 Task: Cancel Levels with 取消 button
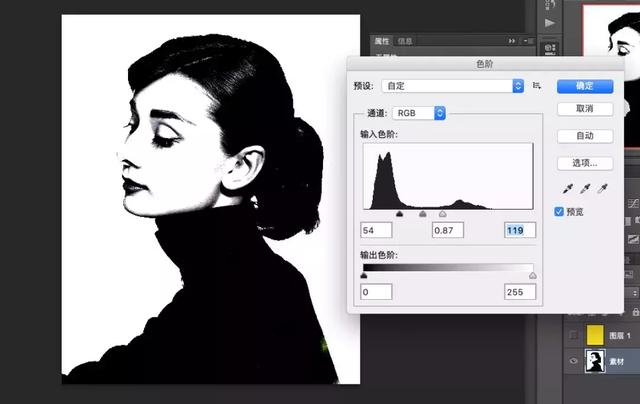point(585,109)
